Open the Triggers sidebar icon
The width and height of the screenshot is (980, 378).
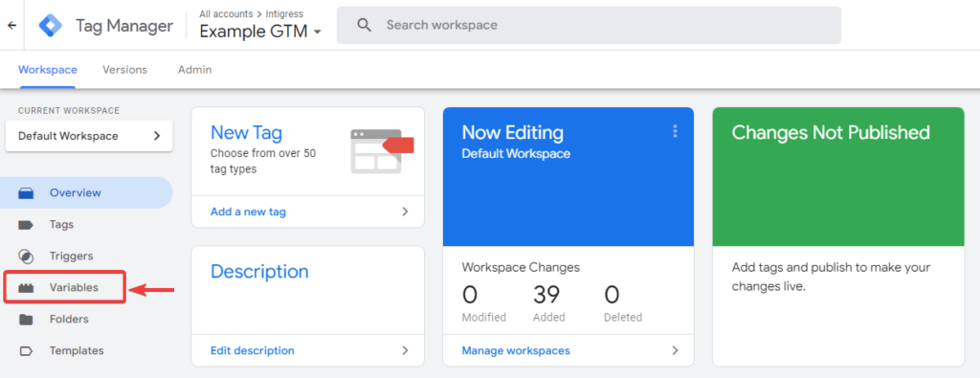[x=26, y=256]
